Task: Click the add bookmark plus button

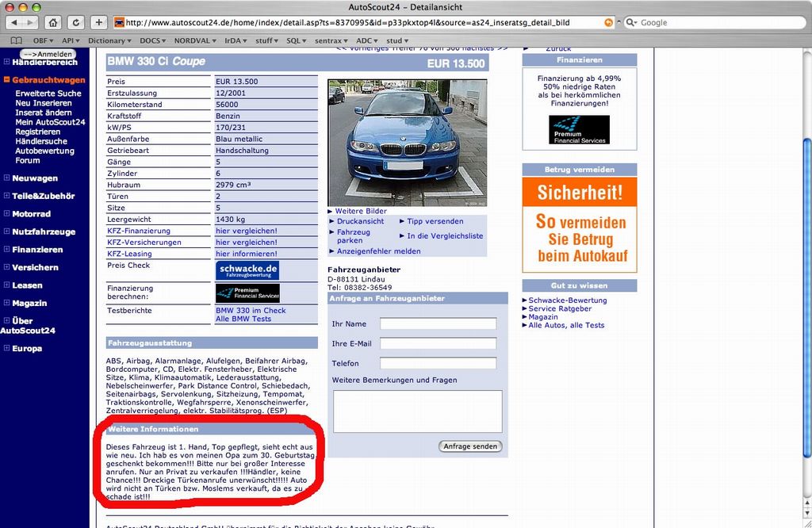Action: pos(98,22)
